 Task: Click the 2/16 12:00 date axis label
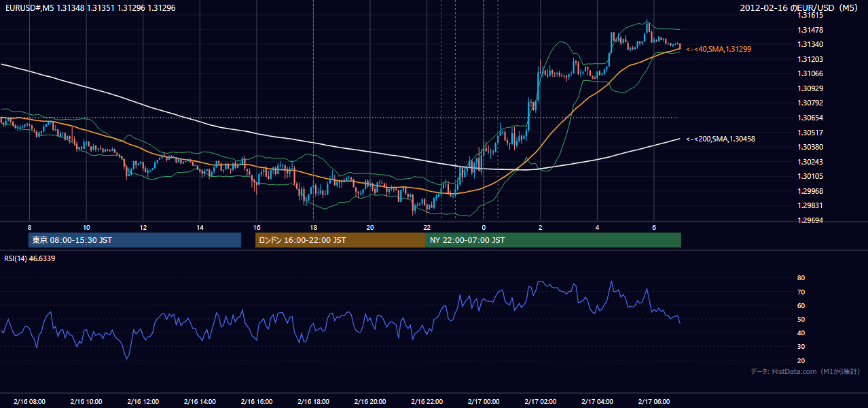click(x=143, y=401)
